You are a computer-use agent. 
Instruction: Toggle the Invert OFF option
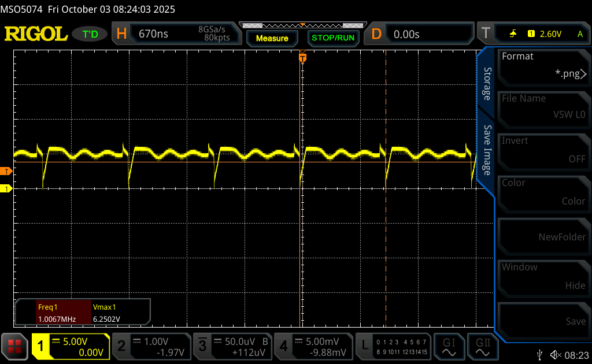[543, 151]
